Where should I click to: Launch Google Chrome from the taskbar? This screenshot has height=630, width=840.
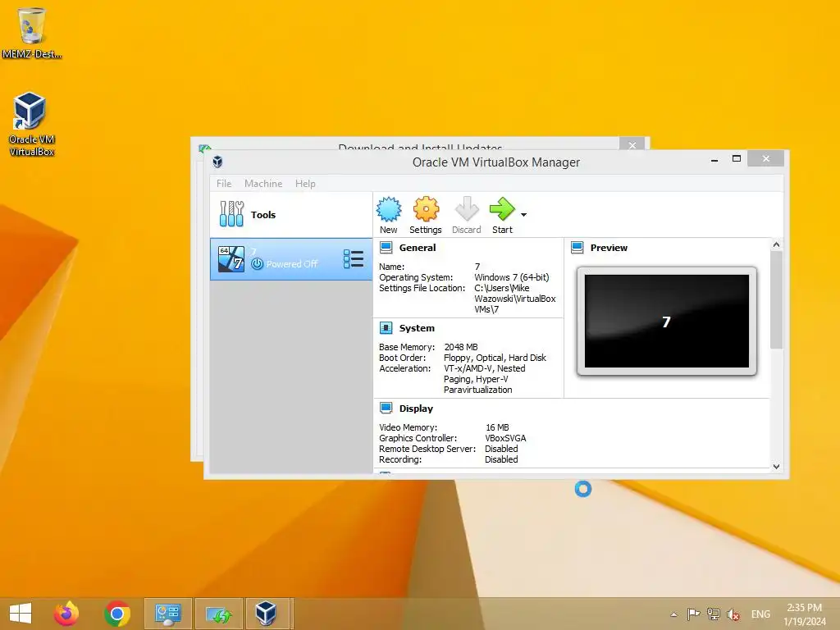[x=117, y=614]
